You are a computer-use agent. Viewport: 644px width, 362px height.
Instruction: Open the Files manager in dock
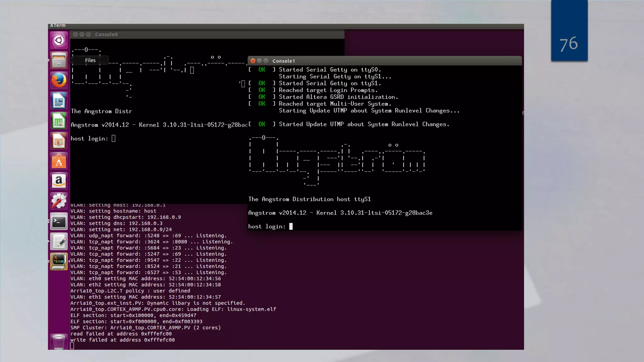coord(59,60)
